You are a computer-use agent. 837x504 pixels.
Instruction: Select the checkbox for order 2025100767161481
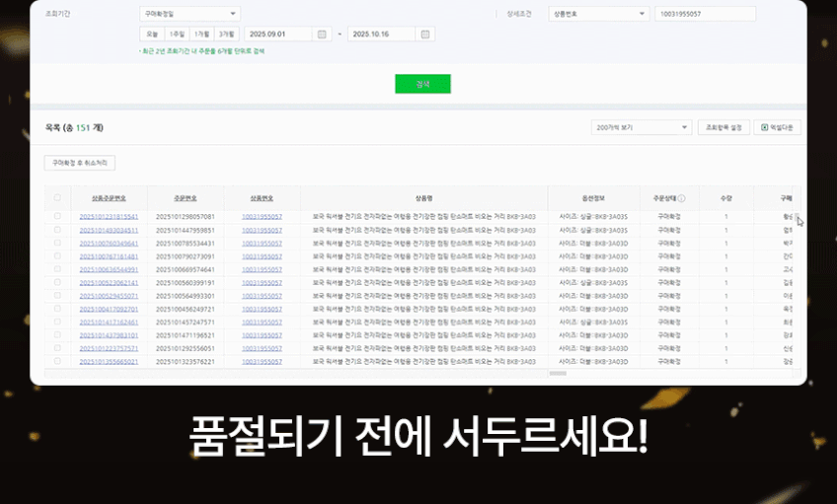pyautogui.click(x=57, y=256)
